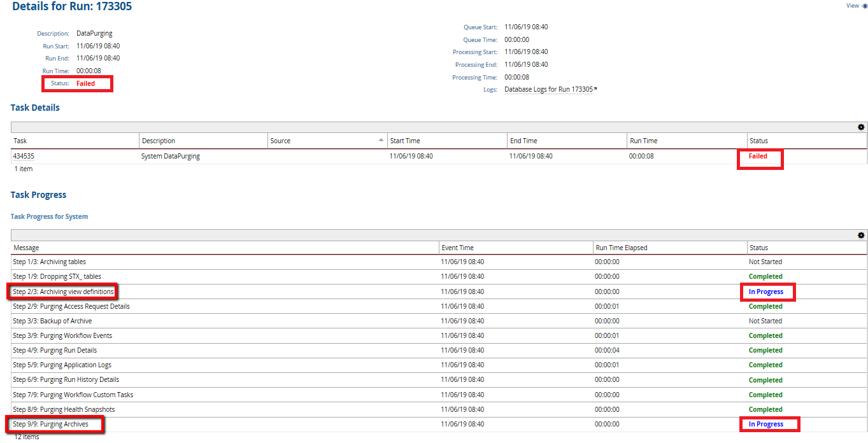
Task: Select the Dropping STX_ tables step
Action: coord(57,276)
